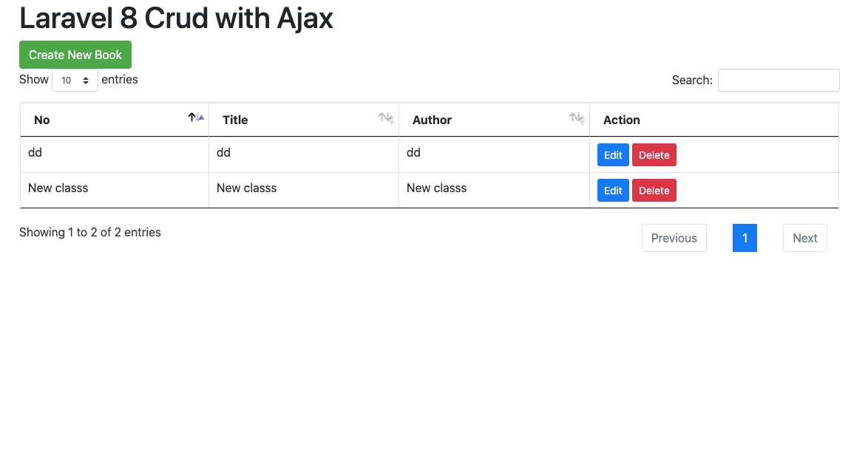The height and width of the screenshot is (464, 868).
Task: Click the sort arrows icon in Title column
Action: [x=386, y=118]
